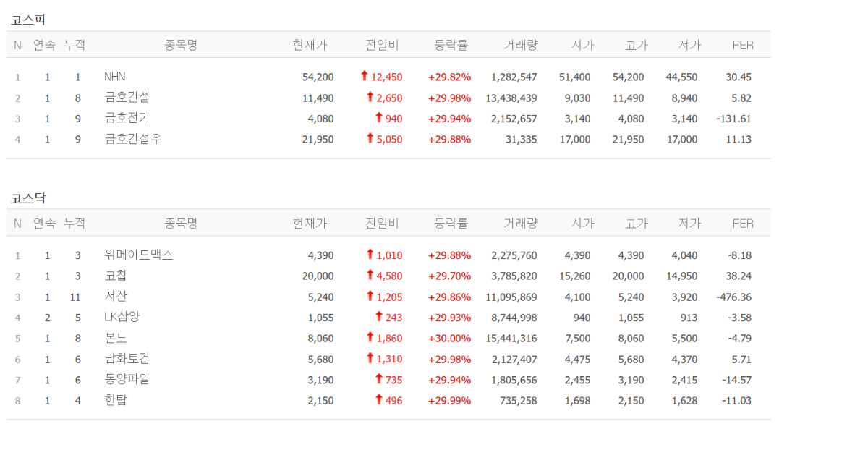The width and height of the screenshot is (868, 450).
Task: Select the 한탑 stock name
Action: click(116, 400)
